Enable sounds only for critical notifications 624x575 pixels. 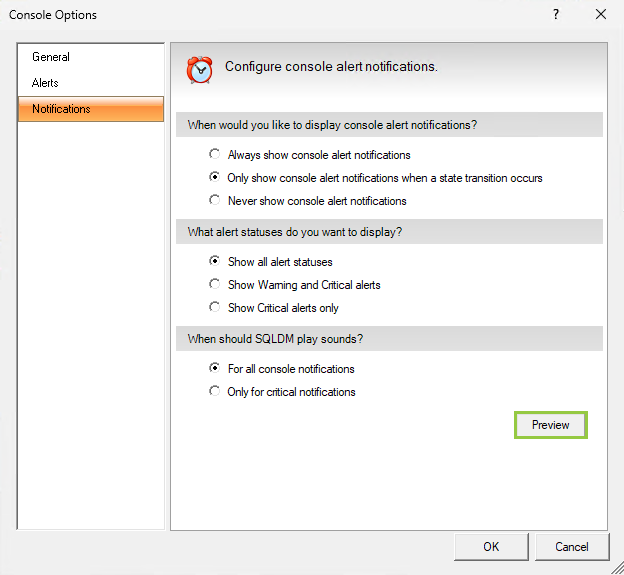(215, 392)
